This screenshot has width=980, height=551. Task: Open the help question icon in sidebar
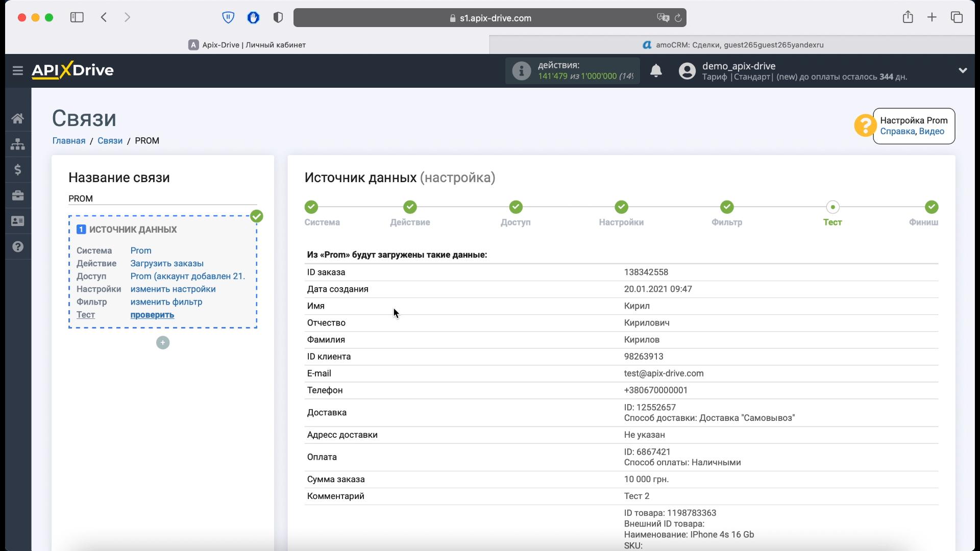point(18,246)
